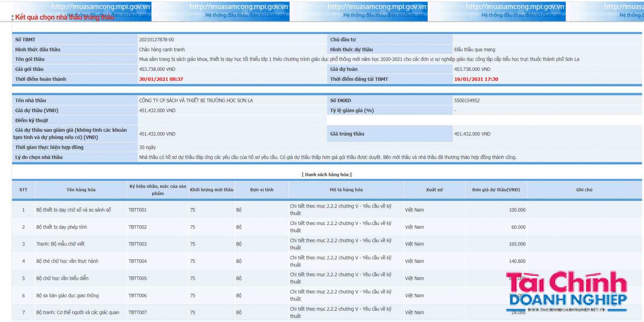Select the 'Xuất xứ' column header
The width and height of the screenshot is (644, 322).
[x=434, y=190]
